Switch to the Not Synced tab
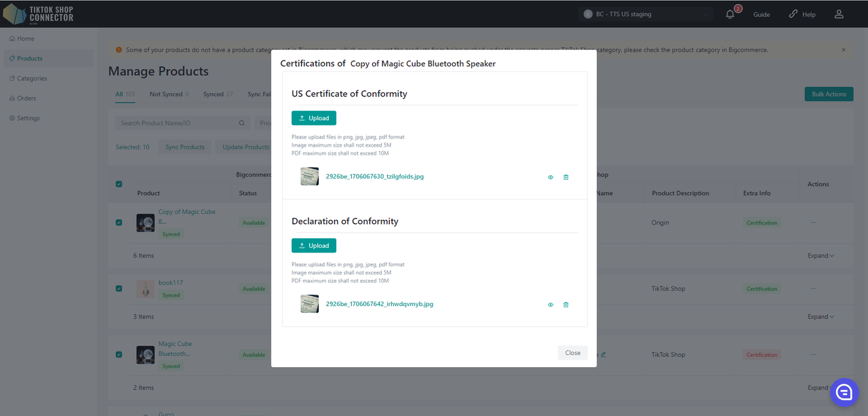This screenshot has width=868, height=416. coord(169,94)
